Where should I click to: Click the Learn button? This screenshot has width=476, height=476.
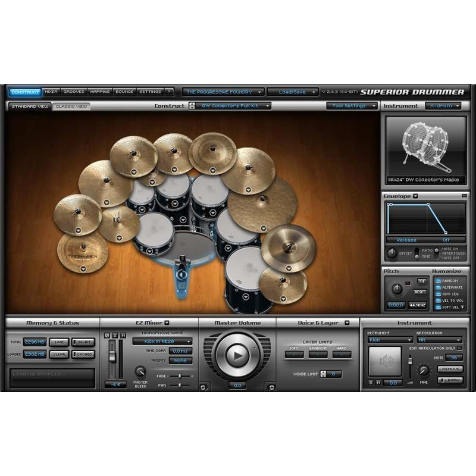(x=450, y=380)
